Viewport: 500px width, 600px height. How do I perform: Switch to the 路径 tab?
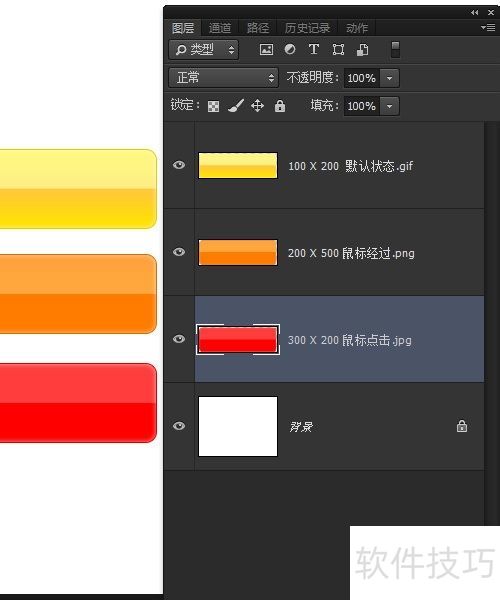(258, 28)
